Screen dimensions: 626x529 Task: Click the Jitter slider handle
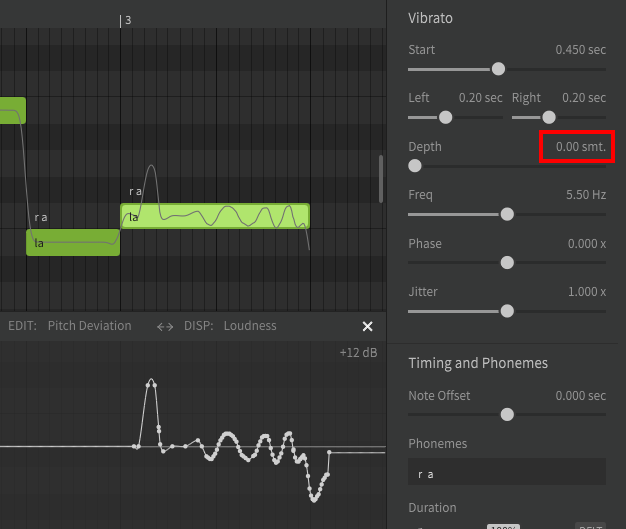[x=507, y=311]
